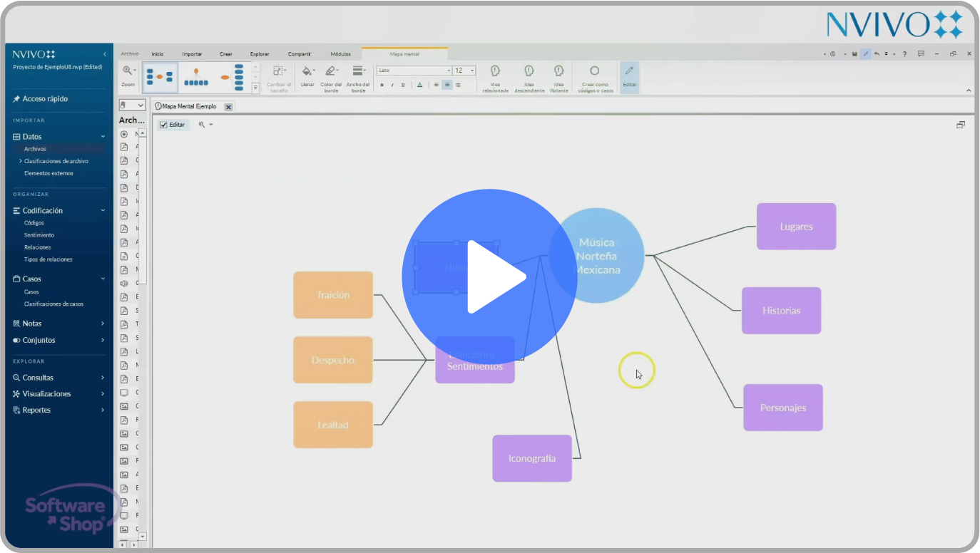Add an Idea flotante
The image size is (980, 553).
coord(559,78)
